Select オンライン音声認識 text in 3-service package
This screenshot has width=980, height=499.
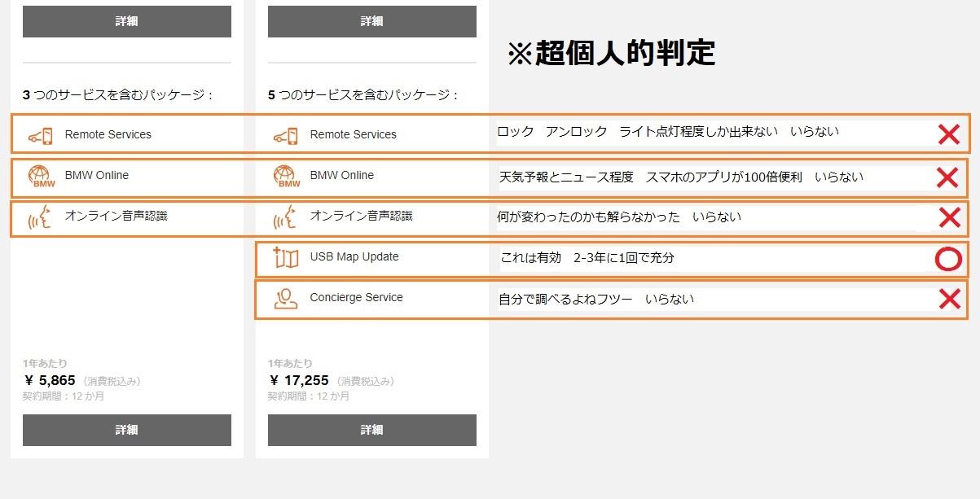116,216
